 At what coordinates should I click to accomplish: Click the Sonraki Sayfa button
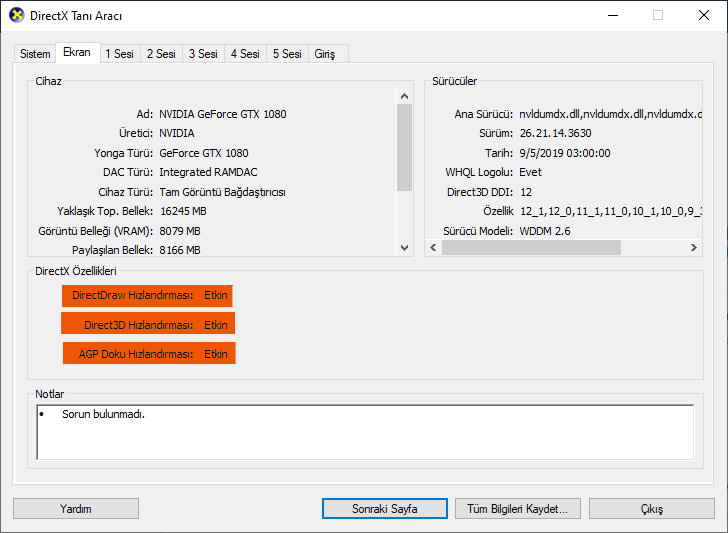click(x=385, y=509)
